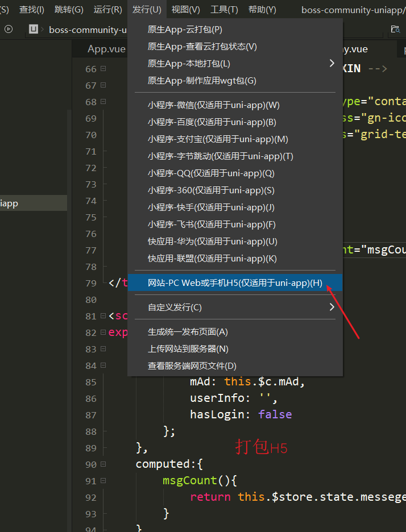Collapse code fold at line 82
The height and width of the screenshot is (532, 406).
point(103,332)
